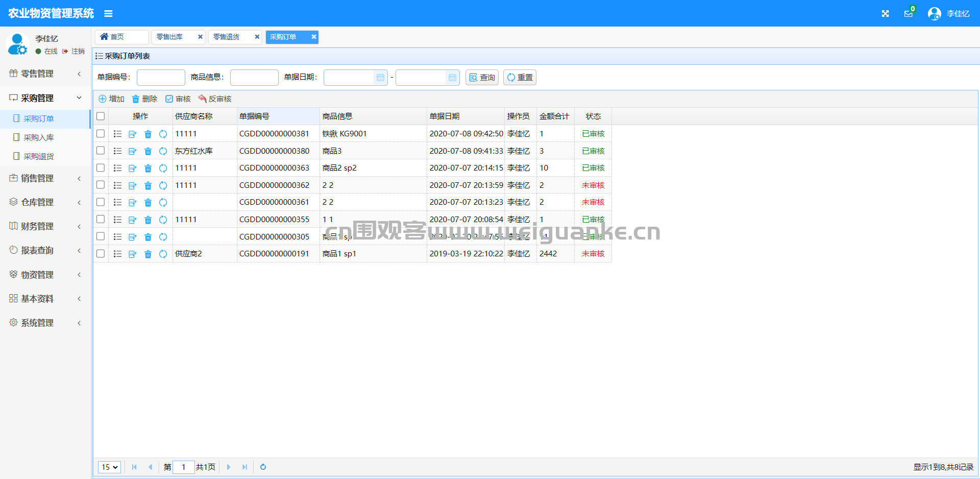980x479 pixels.
Task: Expand the 财务管理 sidebar menu
Action: click(45, 226)
